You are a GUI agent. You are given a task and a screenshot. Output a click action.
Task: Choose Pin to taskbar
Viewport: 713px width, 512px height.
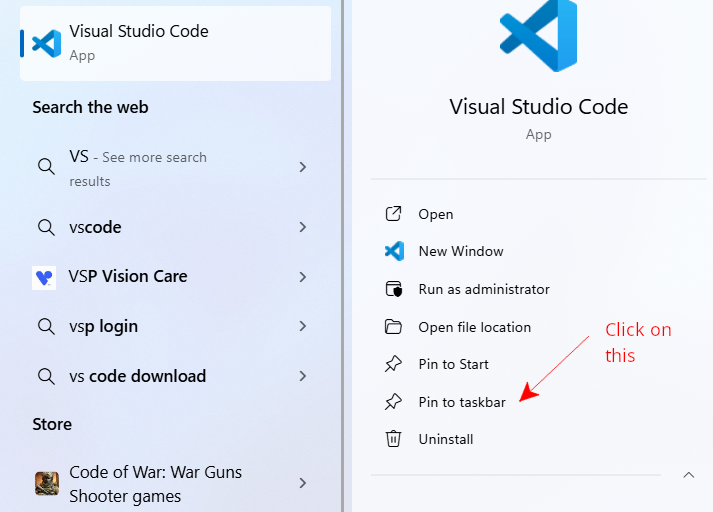pyautogui.click(x=462, y=402)
